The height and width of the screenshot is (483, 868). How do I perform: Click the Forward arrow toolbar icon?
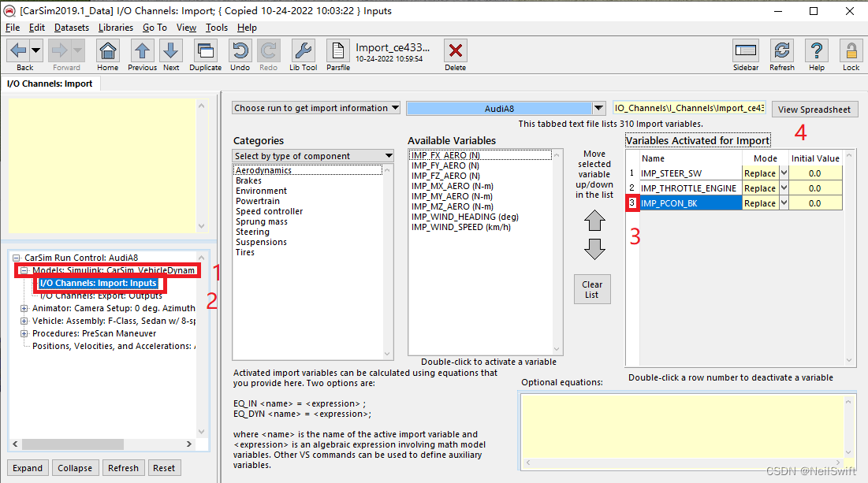point(60,51)
